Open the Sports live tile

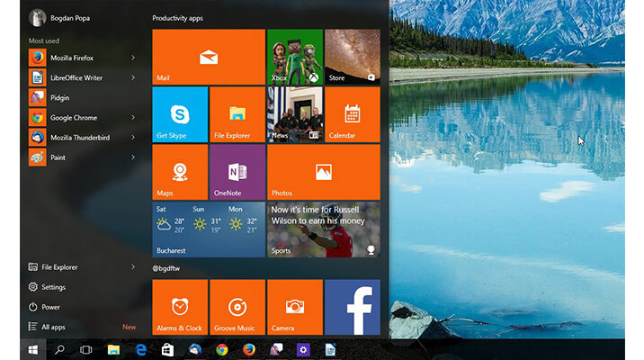coord(324,229)
